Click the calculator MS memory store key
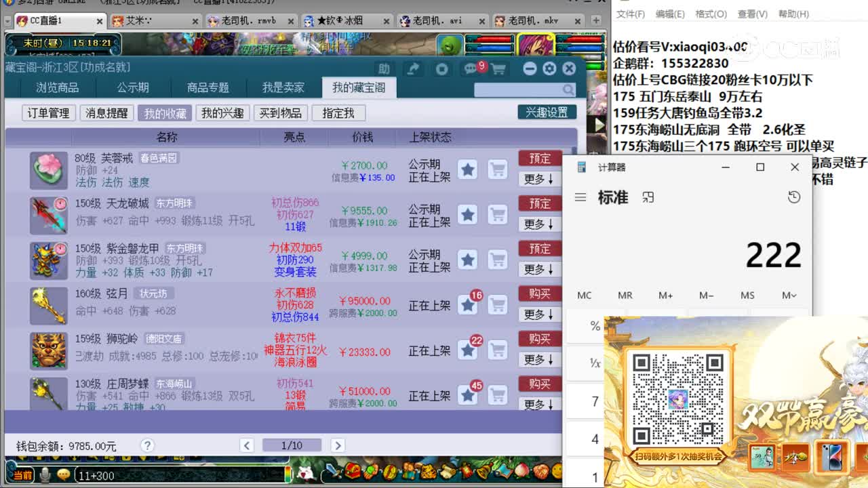Viewport: 868px width, 488px height. coord(747,296)
